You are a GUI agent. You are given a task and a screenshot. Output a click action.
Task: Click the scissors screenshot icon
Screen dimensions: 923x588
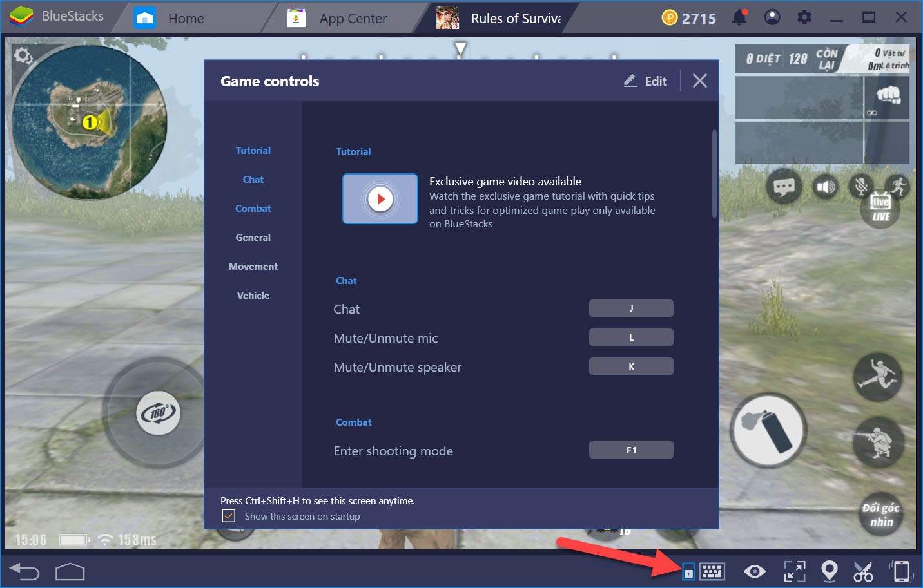863,571
